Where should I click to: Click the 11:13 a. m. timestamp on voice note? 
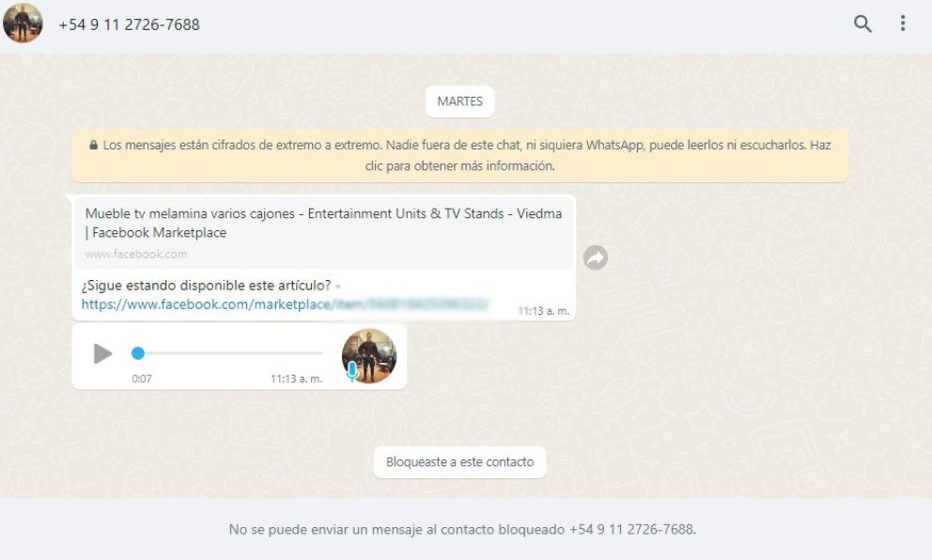[296, 379]
